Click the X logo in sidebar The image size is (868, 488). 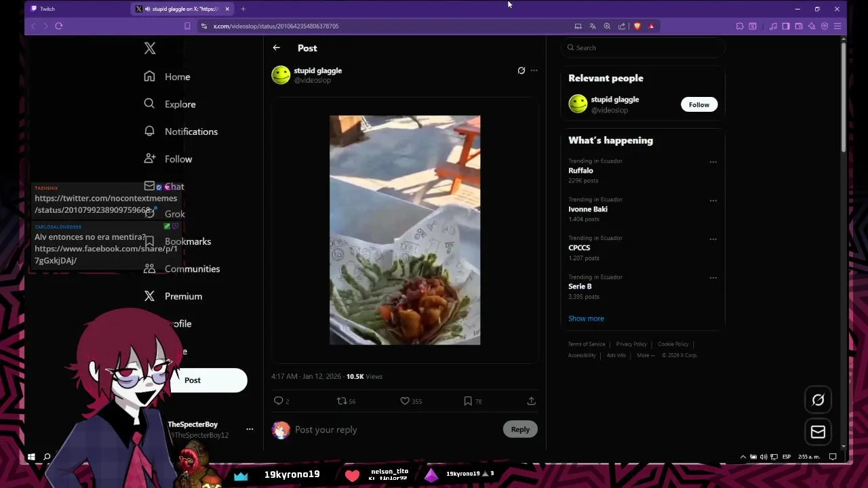tap(150, 48)
